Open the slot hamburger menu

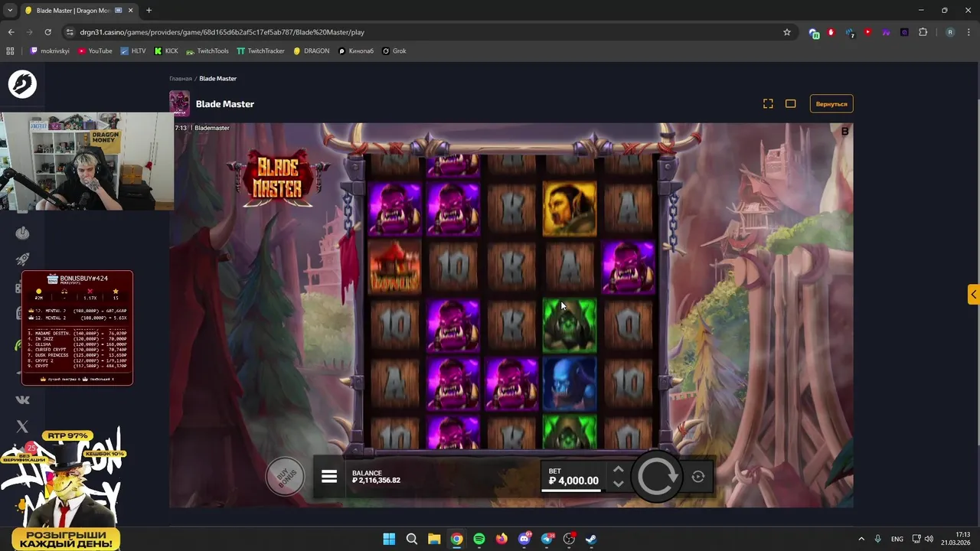click(x=329, y=477)
